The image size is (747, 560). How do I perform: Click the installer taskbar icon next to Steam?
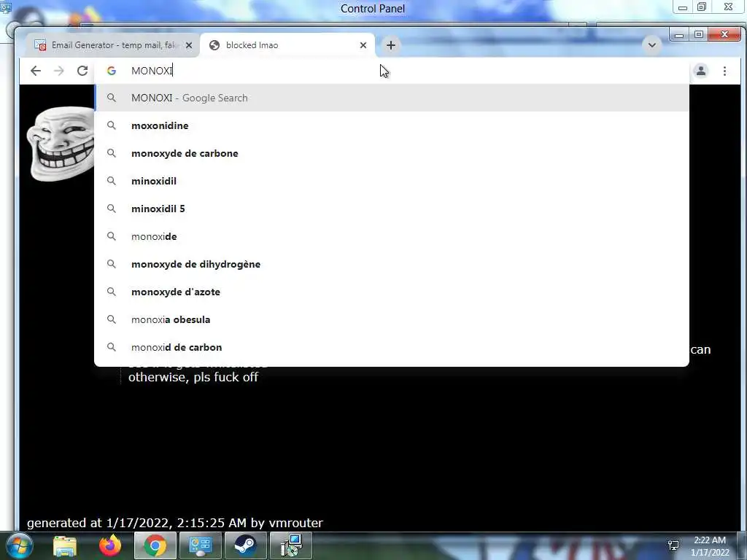(x=290, y=545)
